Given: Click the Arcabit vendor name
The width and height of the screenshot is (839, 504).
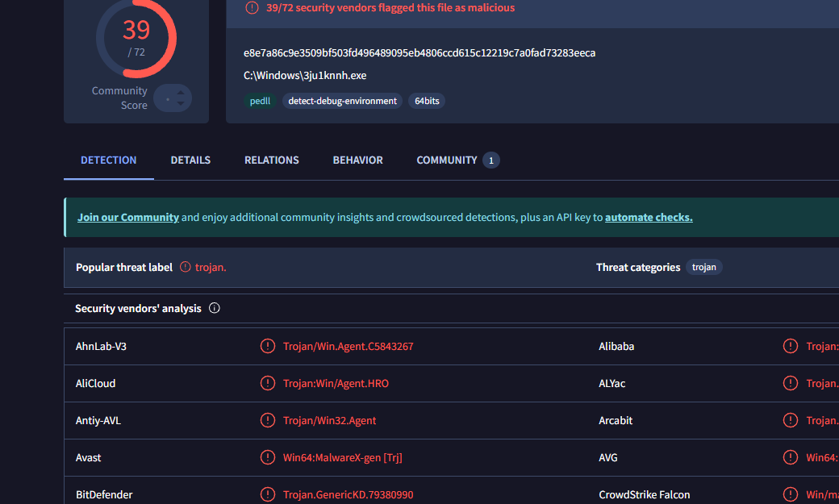Looking at the screenshot, I should (616, 420).
